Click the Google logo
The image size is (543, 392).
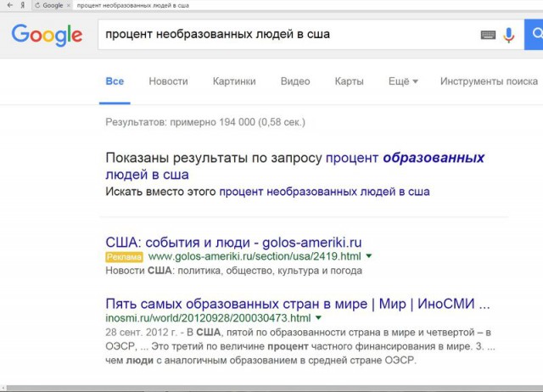pyautogui.click(x=47, y=35)
